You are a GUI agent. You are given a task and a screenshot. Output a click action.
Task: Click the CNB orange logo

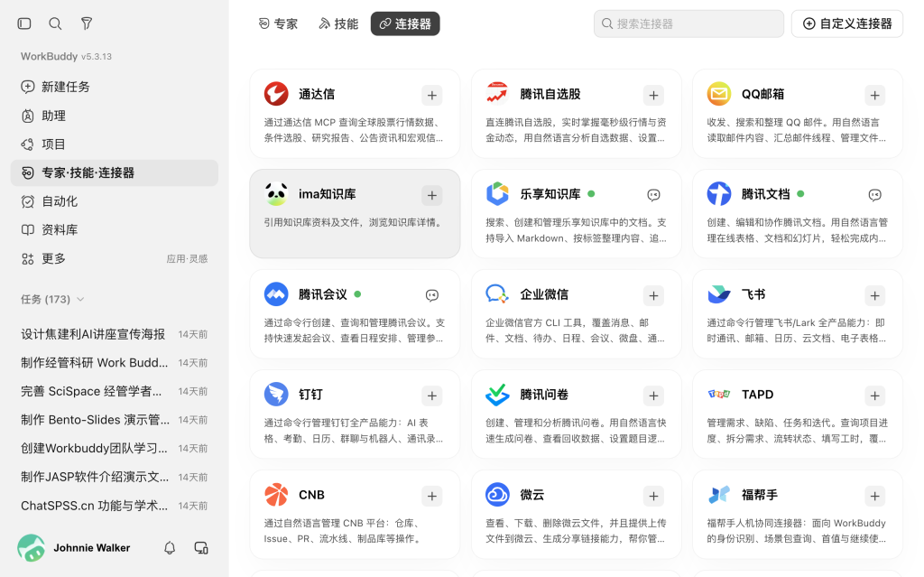tap(276, 495)
